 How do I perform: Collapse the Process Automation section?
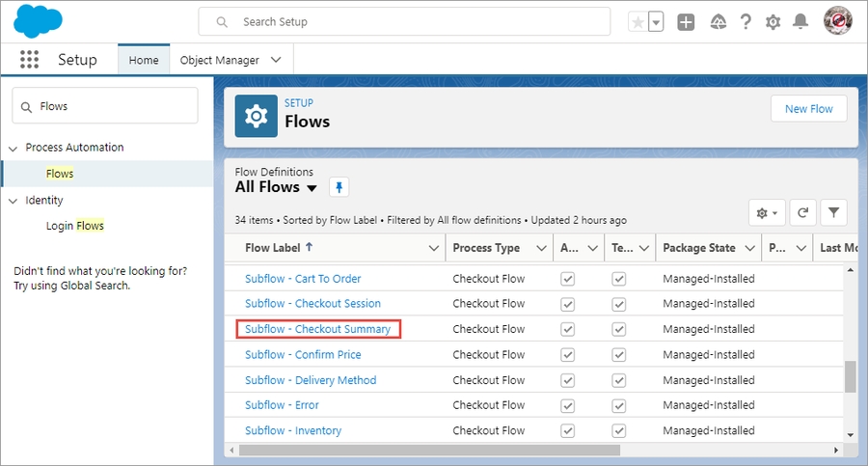(x=14, y=148)
